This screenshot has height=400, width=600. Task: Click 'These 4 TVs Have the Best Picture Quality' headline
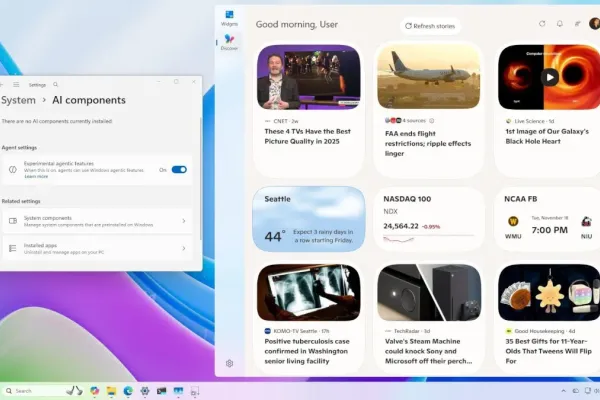pos(308,136)
